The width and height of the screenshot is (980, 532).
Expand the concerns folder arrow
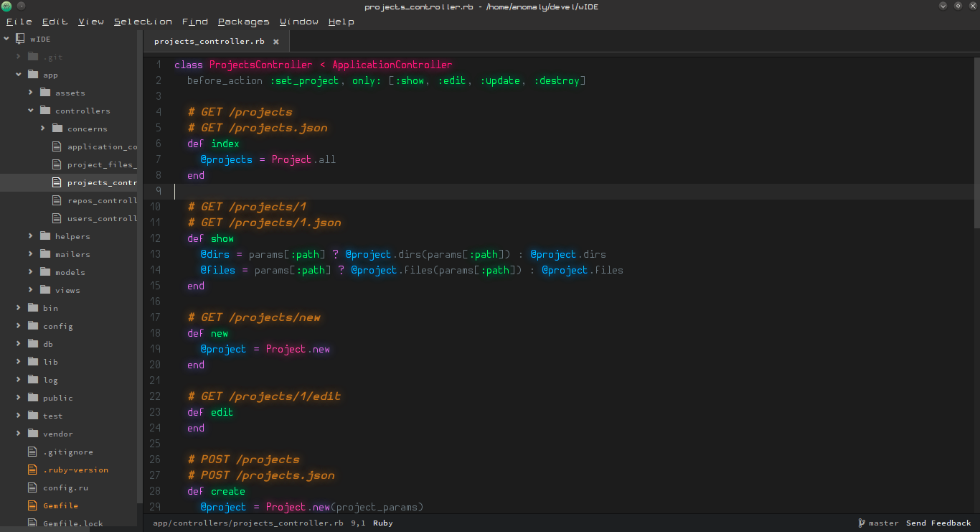click(x=43, y=129)
